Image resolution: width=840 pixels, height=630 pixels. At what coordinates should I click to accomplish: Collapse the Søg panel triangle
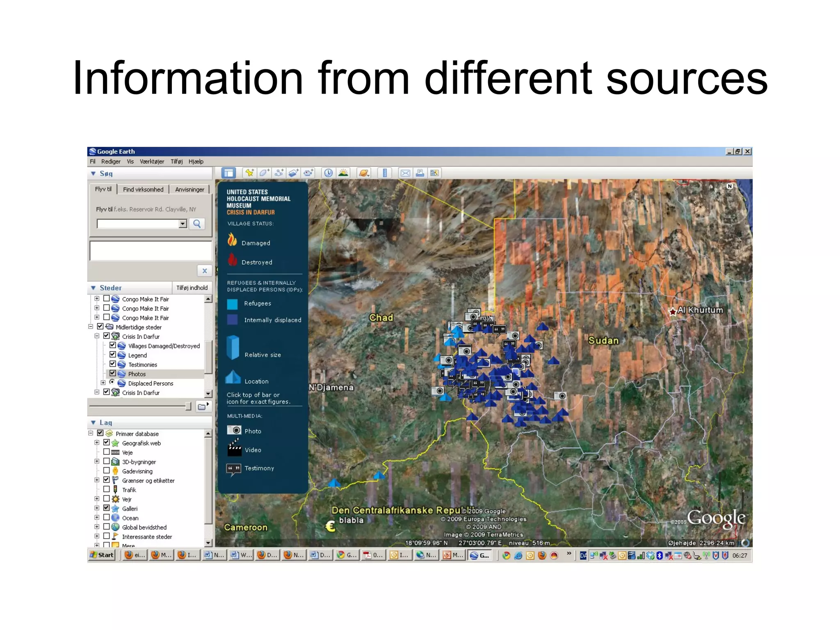click(x=93, y=173)
